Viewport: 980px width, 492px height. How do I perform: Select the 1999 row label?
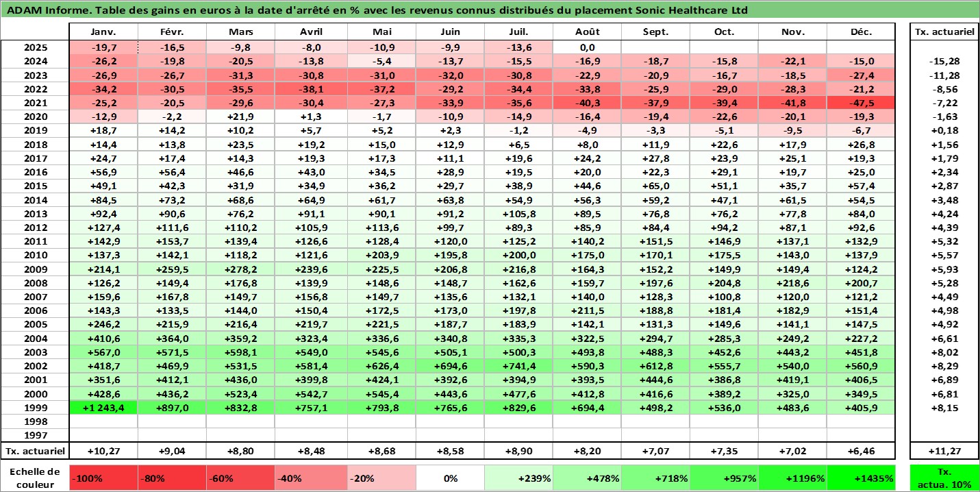point(35,408)
